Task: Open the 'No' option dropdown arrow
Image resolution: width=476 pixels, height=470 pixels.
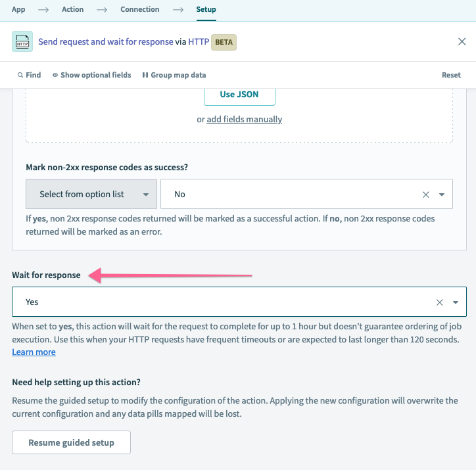Action: (x=442, y=195)
